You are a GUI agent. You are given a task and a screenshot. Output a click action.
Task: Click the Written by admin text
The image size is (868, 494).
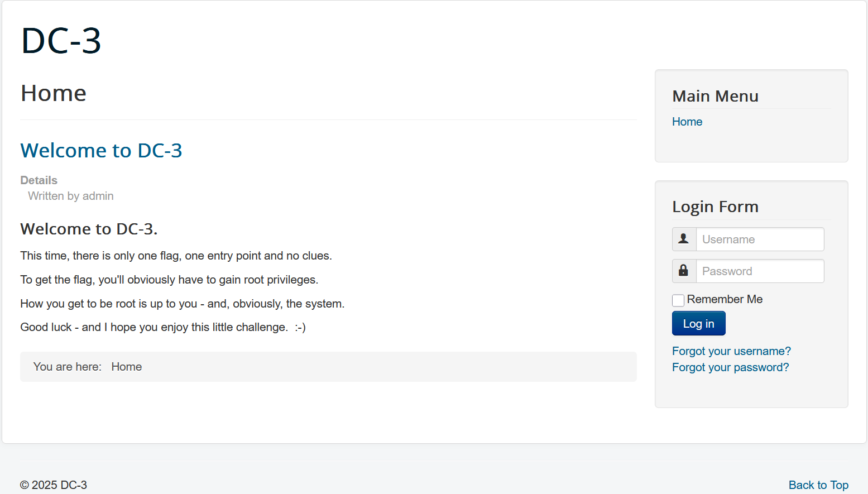(x=71, y=196)
